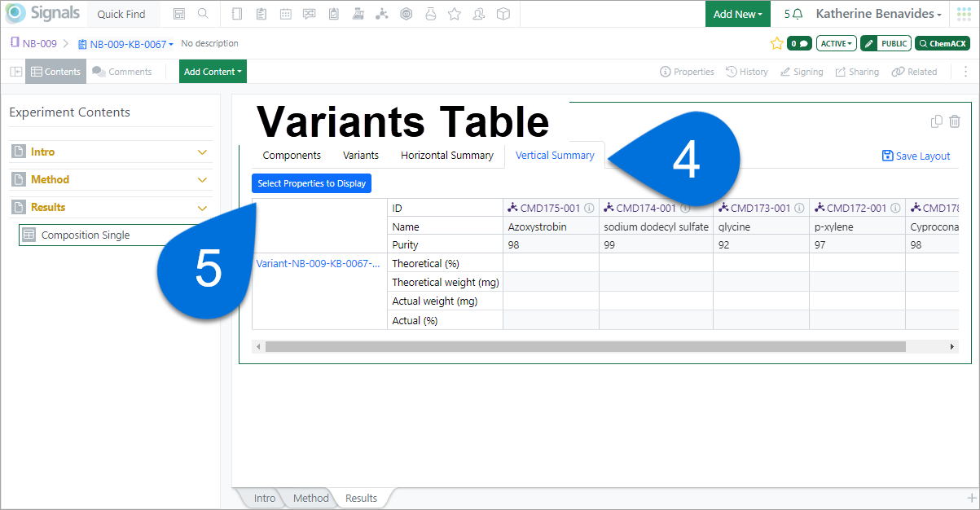This screenshot has height=510, width=980.
Task: Open the people users icon
Action: coord(479,14)
